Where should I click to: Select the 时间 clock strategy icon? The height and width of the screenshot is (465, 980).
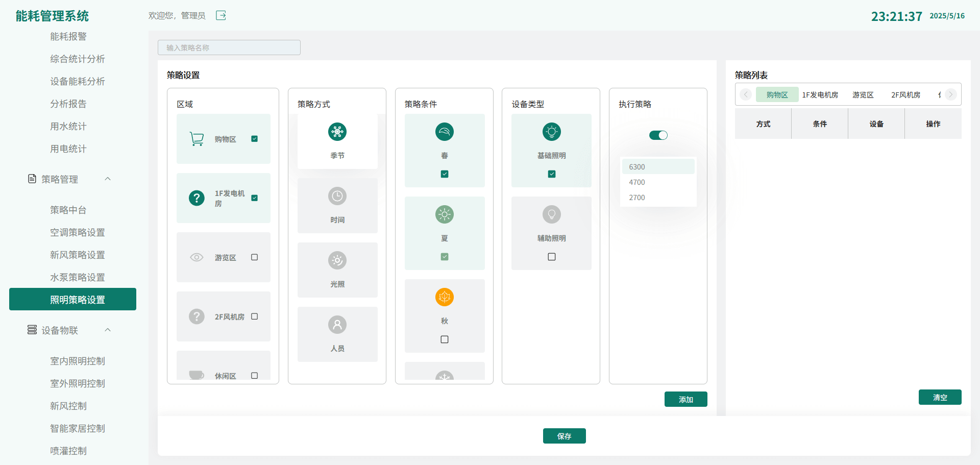pyautogui.click(x=337, y=196)
